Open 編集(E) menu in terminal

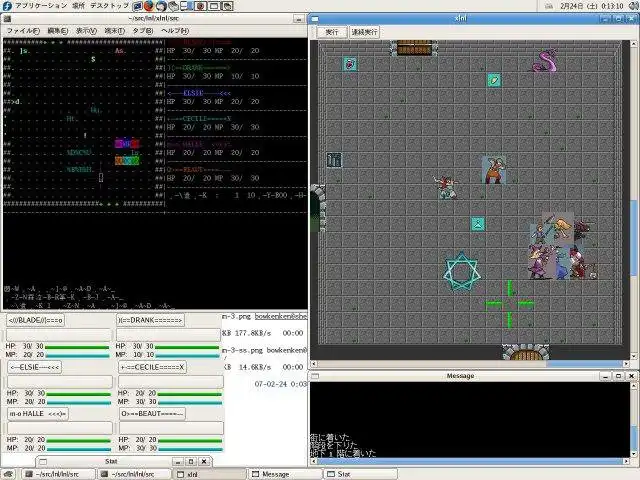point(58,31)
